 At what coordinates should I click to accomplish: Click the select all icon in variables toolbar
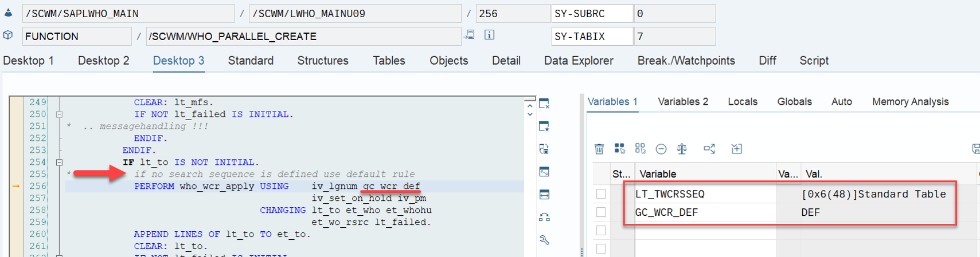click(620, 149)
